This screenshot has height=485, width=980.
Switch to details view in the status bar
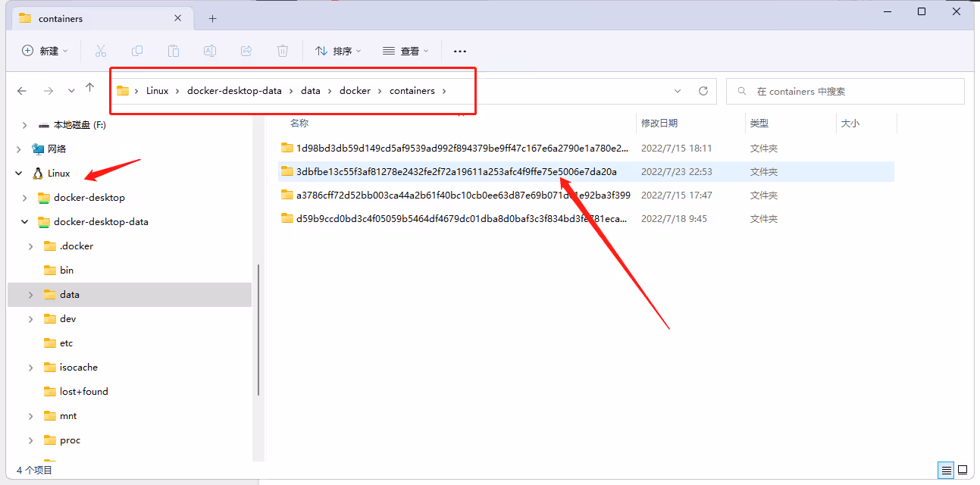(947, 471)
